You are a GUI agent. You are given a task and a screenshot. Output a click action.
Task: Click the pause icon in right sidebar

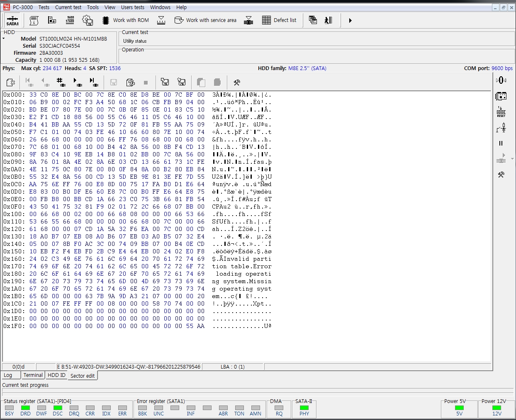pyautogui.click(x=501, y=143)
